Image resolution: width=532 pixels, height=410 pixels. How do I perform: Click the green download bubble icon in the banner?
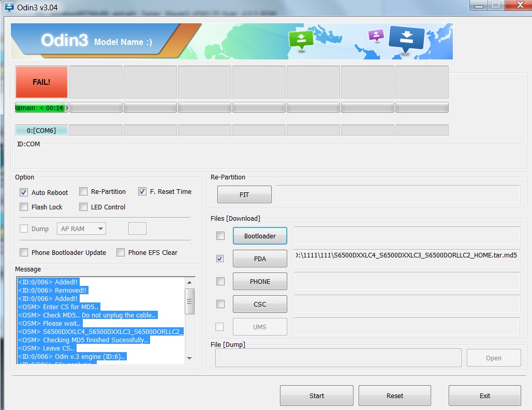[301, 40]
